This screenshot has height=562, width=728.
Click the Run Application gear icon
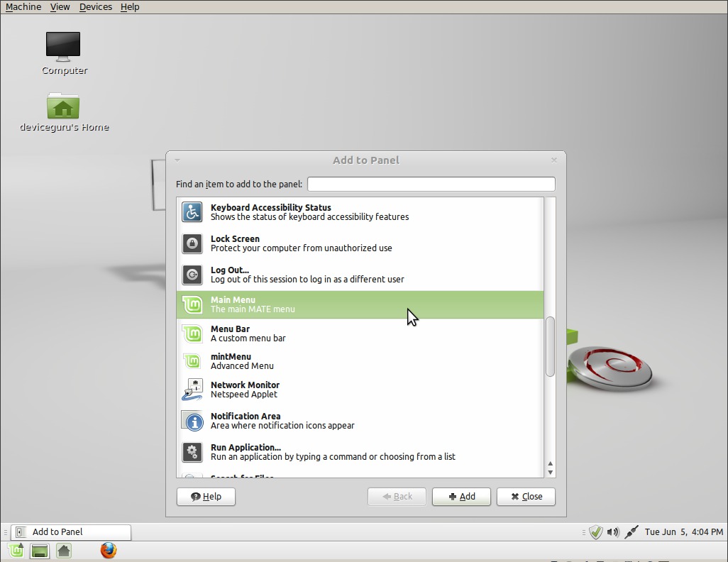[x=192, y=452]
